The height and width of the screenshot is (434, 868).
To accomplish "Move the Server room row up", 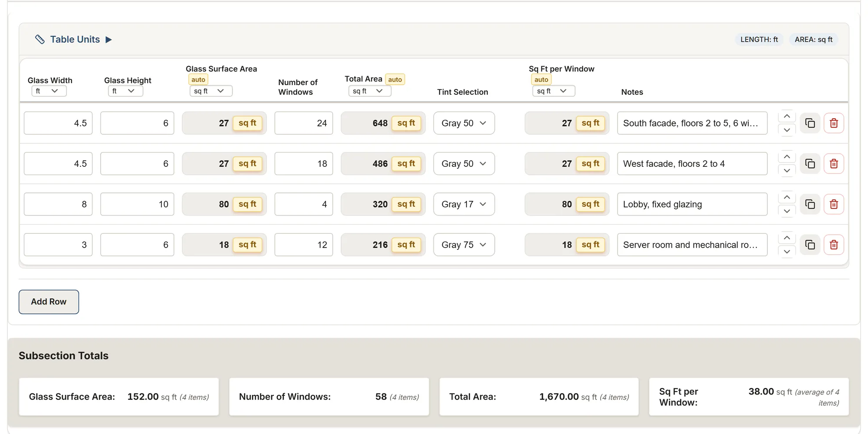I will (x=787, y=238).
